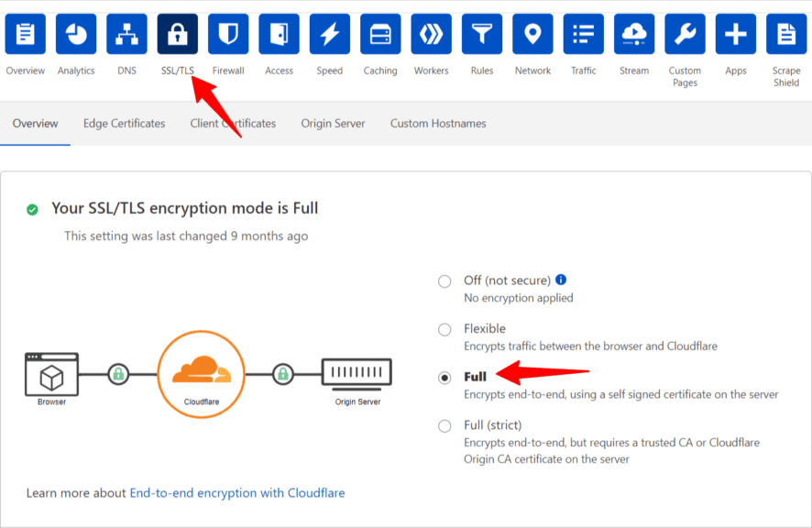Open the Firewall shield icon

coord(228,34)
